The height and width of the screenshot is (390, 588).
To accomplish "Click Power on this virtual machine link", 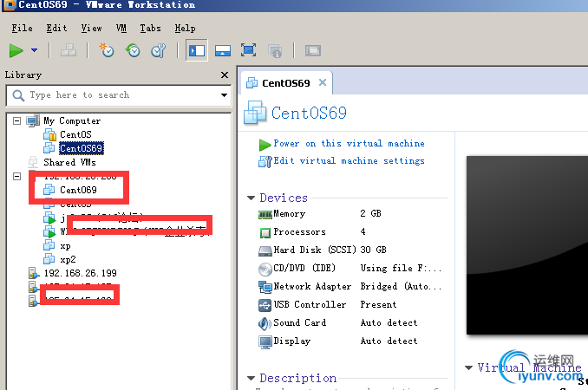I will tap(350, 144).
